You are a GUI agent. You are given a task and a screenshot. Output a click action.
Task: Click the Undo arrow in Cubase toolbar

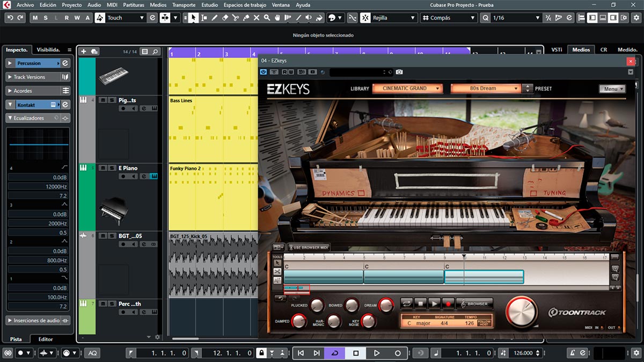[x=10, y=18]
